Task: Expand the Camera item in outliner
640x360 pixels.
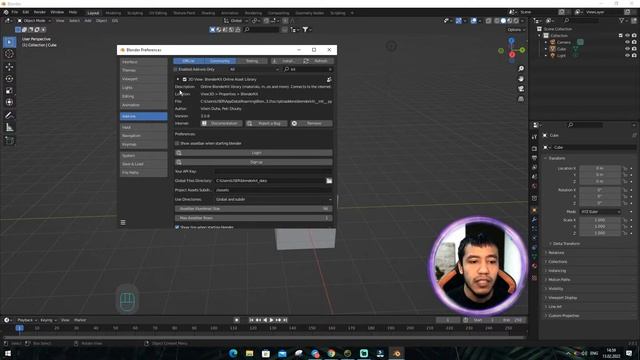Action: pos(546,42)
